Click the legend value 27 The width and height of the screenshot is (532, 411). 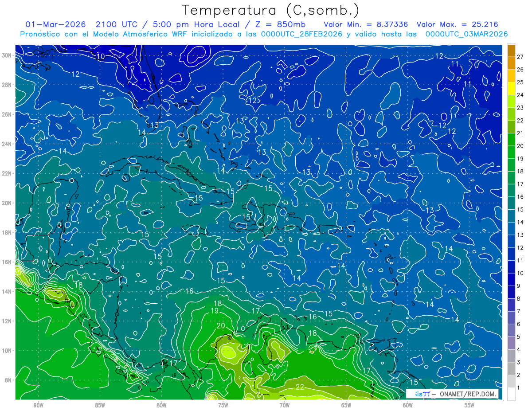tap(520, 57)
